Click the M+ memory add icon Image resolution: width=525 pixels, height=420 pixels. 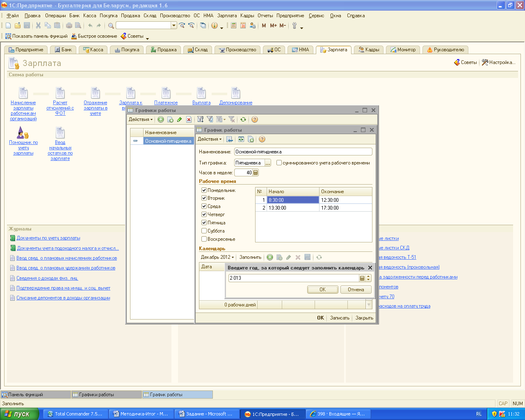pyautogui.click(x=273, y=25)
